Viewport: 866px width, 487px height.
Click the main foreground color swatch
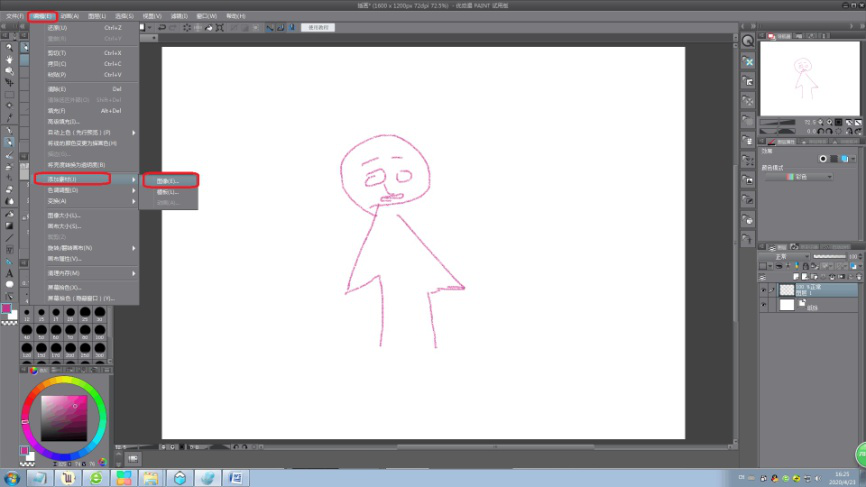coord(7,309)
